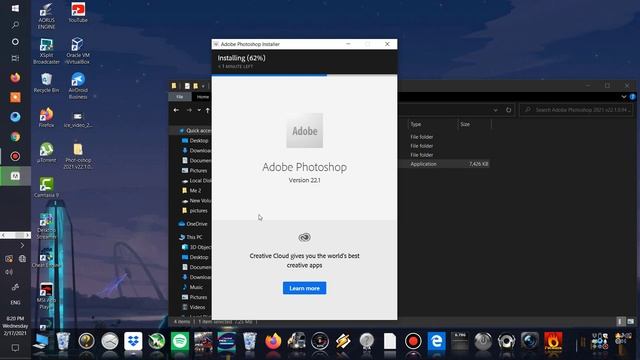Open the File tab in File Explorer
The width and height of the screenshot is (640, 360).
[180, 97]
